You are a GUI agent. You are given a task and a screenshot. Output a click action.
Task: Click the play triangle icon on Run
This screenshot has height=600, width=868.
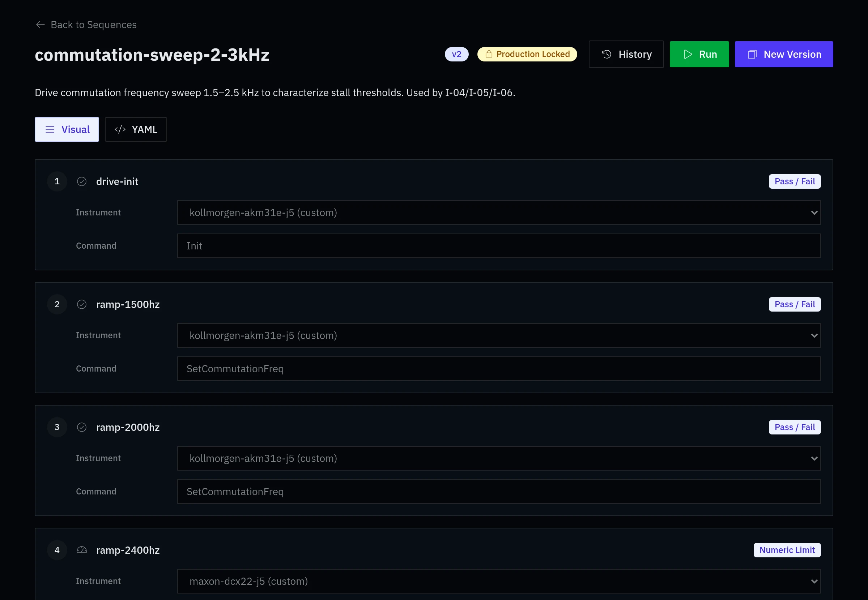(688, 54)
